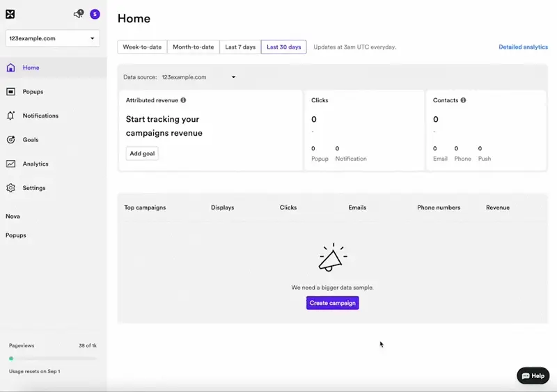Viewport: 557px width, 392px height.
Task: Open the Detailed analytics link
Action: point(523,47)
